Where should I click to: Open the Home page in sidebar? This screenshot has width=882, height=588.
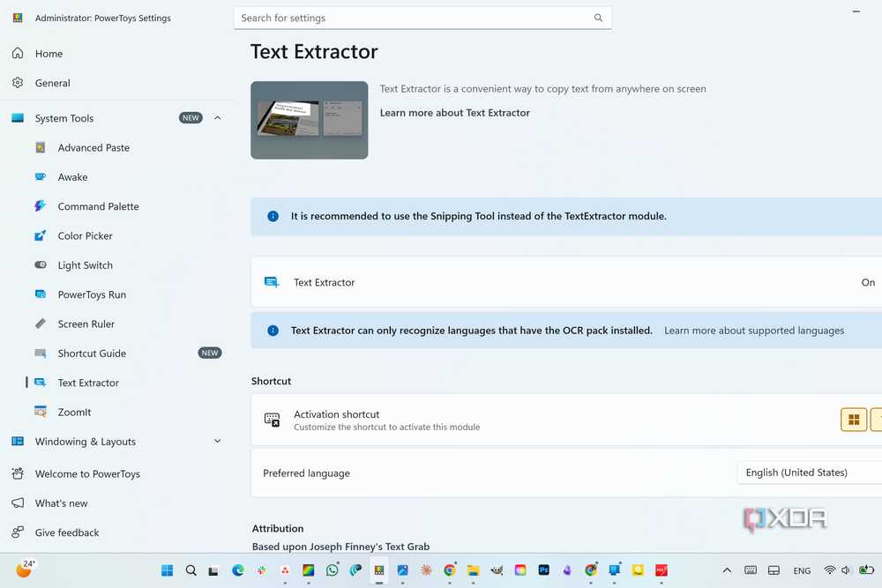49,54
